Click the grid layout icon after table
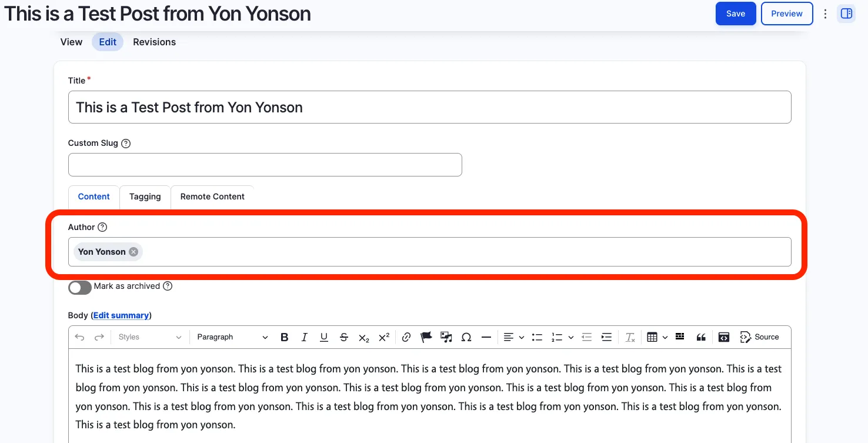 680,337
